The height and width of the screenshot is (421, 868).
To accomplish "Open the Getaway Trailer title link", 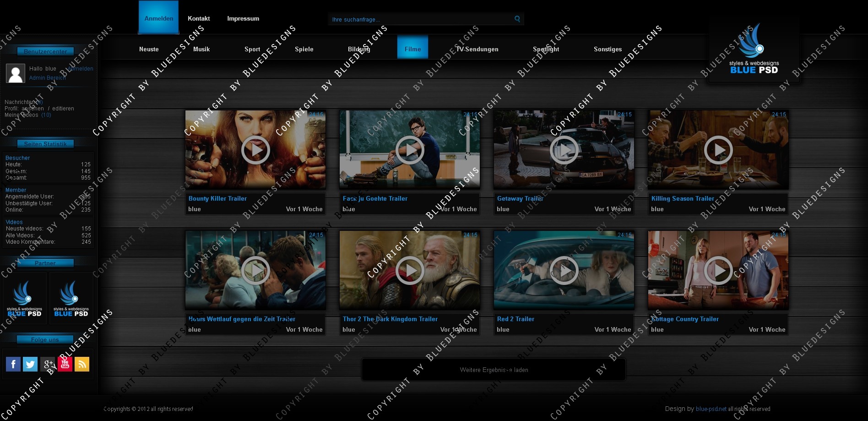I will (520, 198).
